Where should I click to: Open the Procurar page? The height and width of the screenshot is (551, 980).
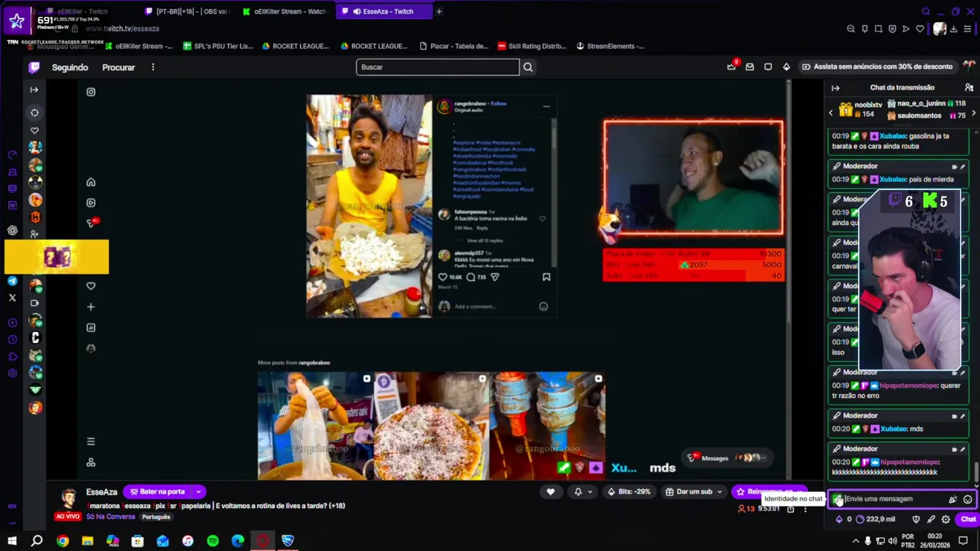tap(119, 67)
